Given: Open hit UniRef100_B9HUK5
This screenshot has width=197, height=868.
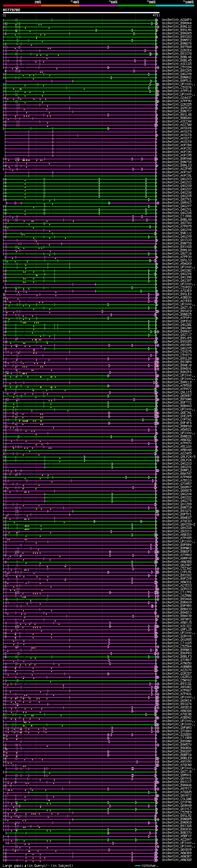Looking at the screenshot, I should click(x=177, y=33).
